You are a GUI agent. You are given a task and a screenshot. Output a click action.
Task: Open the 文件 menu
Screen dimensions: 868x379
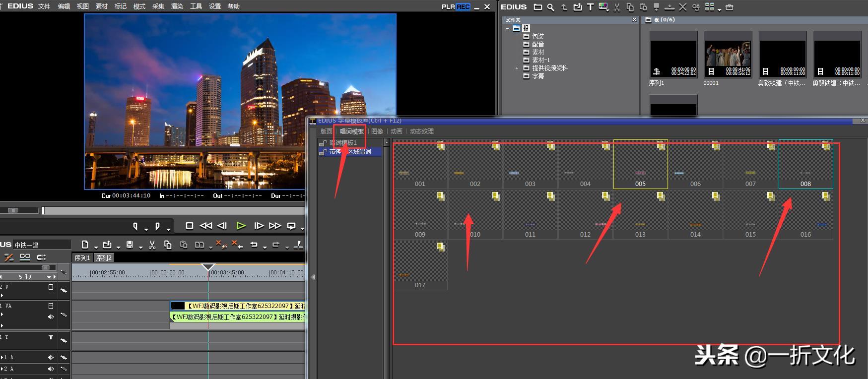[x=44, y=6]
